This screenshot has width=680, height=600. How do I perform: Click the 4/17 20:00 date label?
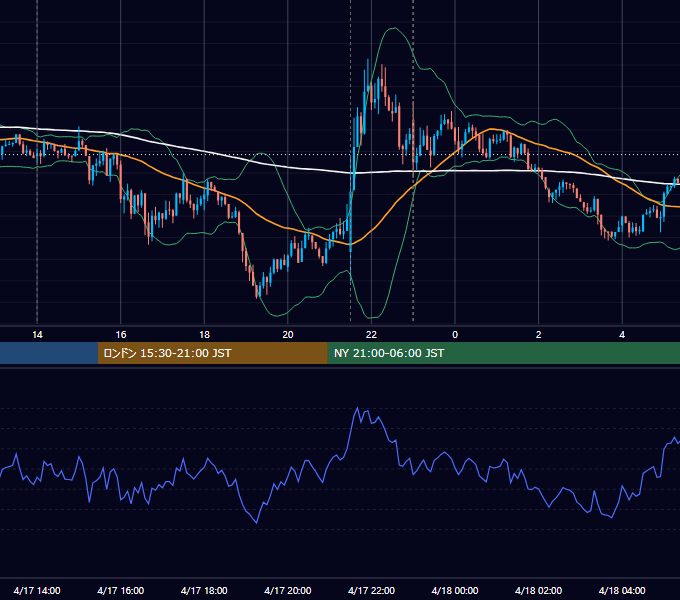point(288,590)
